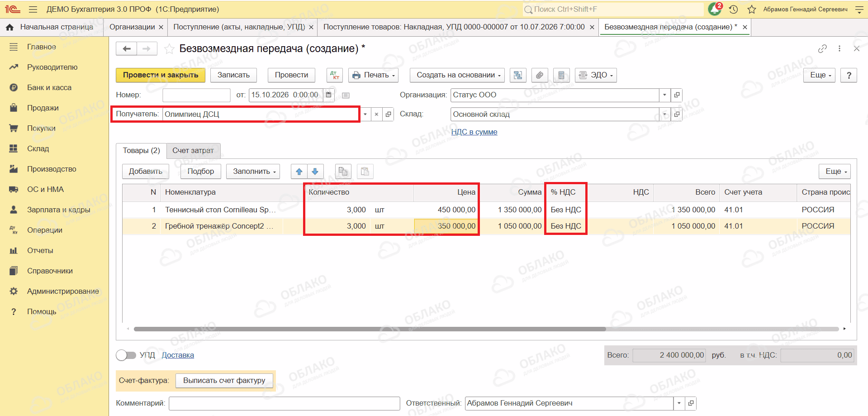Viewport: 868px width, 416px height.
Task: Click Провести и закрыть button
Action: click(x=161, y=75)
